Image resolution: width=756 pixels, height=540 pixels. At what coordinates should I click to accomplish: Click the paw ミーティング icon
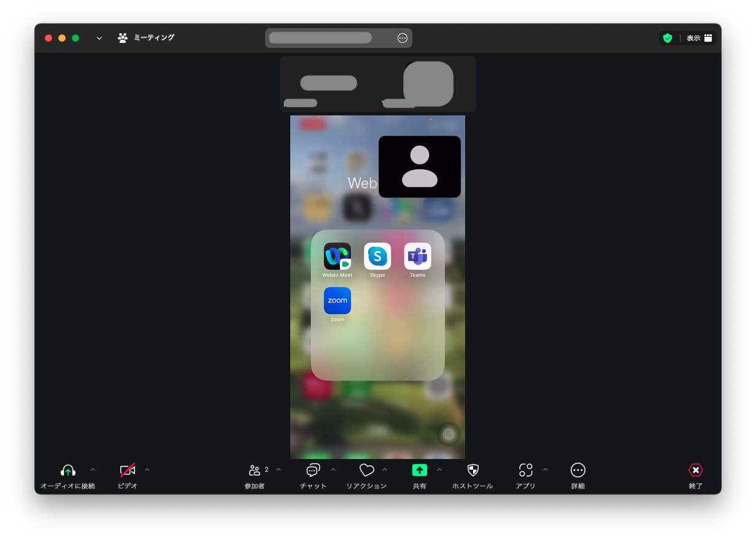click(x=123, y=38)
